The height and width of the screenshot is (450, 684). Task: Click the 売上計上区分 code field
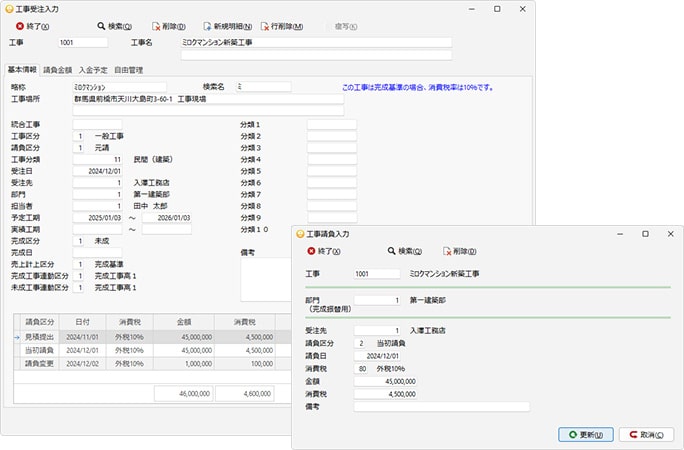pyautogui.click(x=78, y=264)
